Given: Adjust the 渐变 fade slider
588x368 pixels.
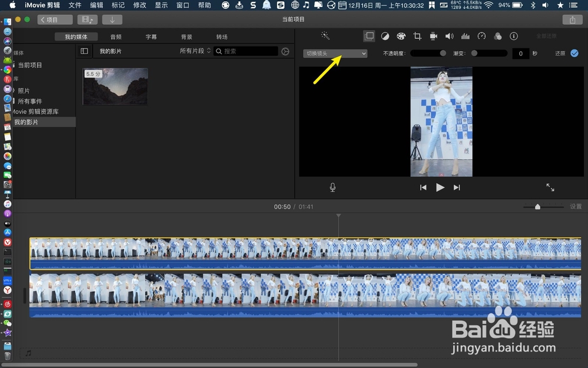Looking at the screenshot, I should 489,54.
